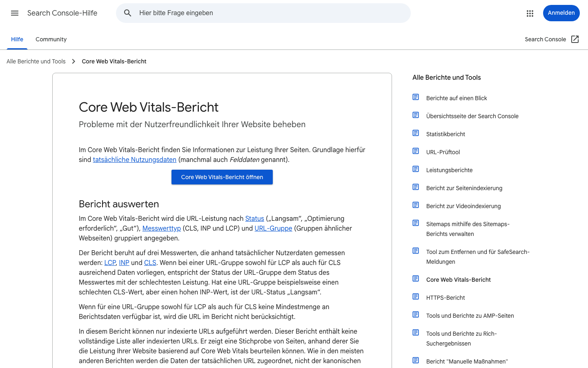This screenshot has width=588, height=368.
Task: Click the search magnifier icon
Action: [128, 13]
